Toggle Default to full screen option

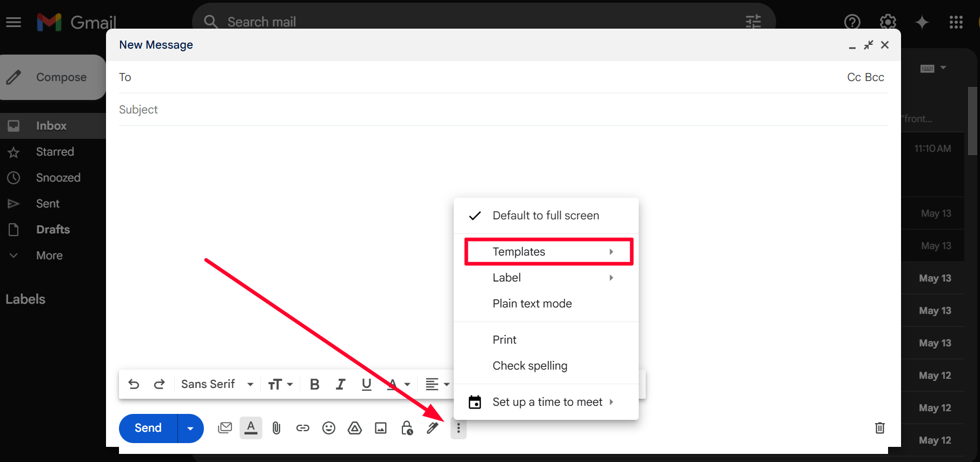545,216
